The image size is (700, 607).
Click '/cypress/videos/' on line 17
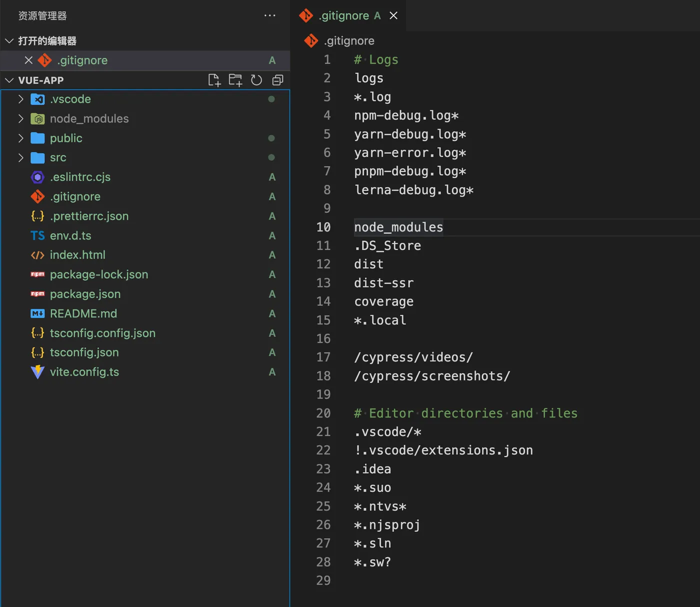pyautogui.click(x=413, y=357)
